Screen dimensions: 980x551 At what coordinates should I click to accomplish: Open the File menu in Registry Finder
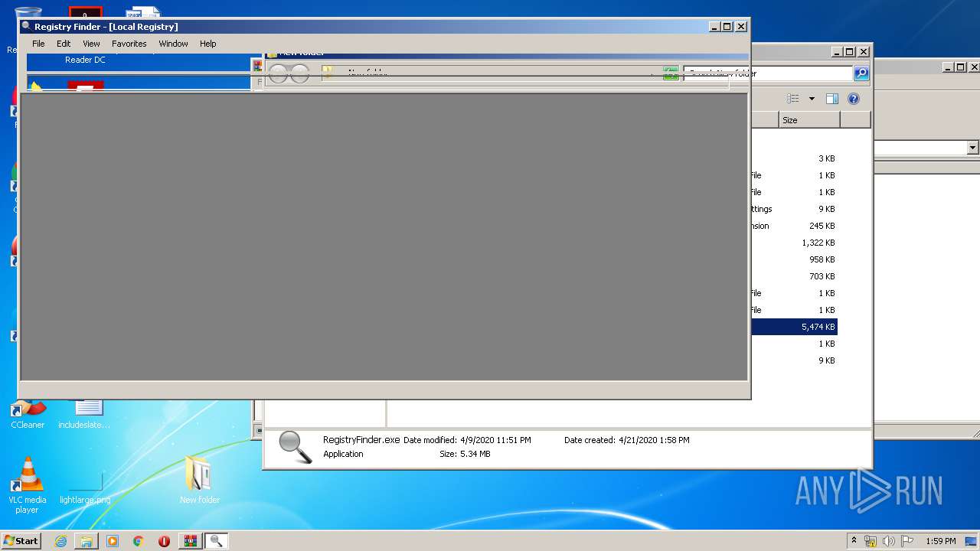click(x=38, y=44)
